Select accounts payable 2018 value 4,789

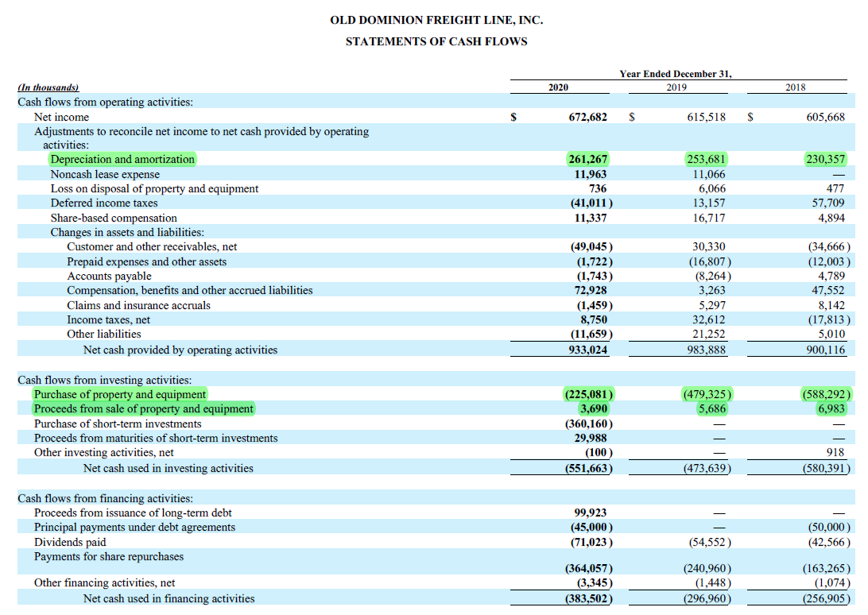click(831, 277)
